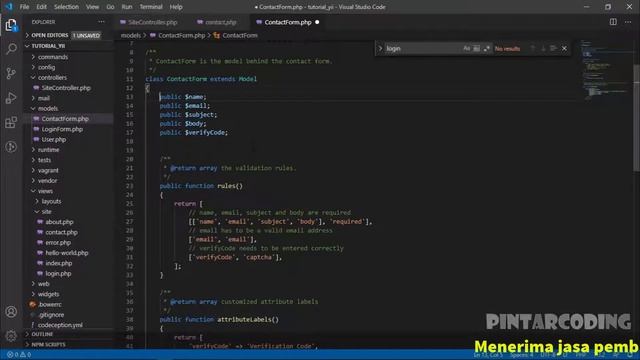Collapse the TUTORIAL_YII root folder
The width and height of the screenshot is (640, 360).
(x=68, y=46)
